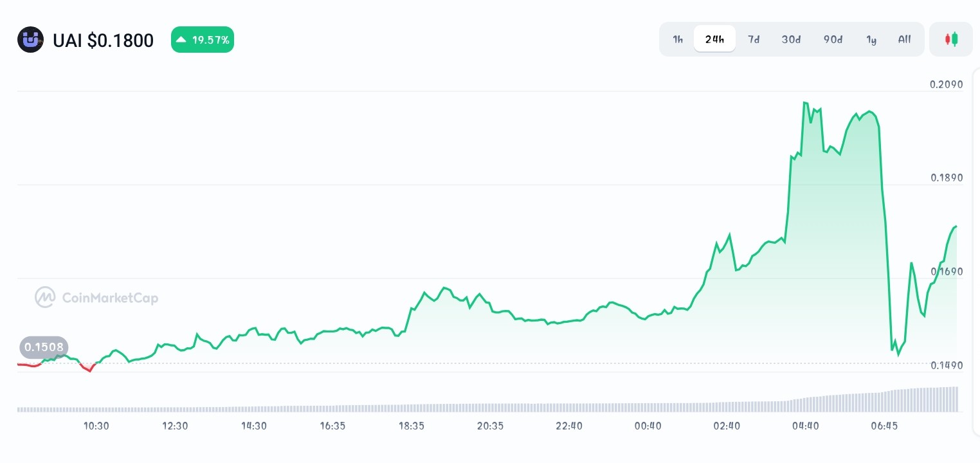Switch to the 90d time range
Image resolution: width=980 pixels, height=463 pixels.
(x=833, y=39)
